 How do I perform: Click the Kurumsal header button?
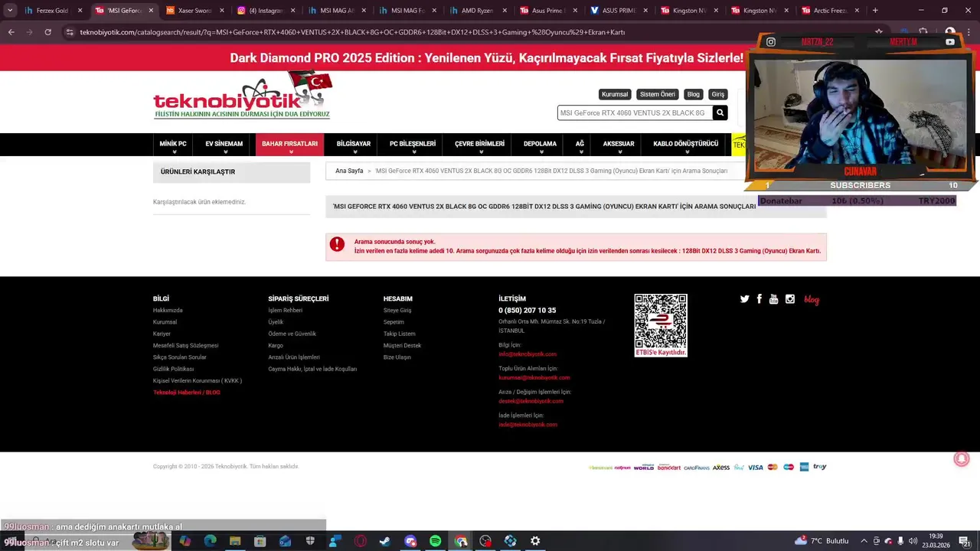615,94
